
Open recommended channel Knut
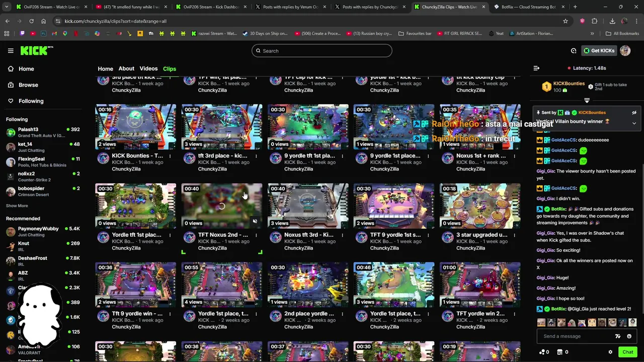click(x=43, y=246)
